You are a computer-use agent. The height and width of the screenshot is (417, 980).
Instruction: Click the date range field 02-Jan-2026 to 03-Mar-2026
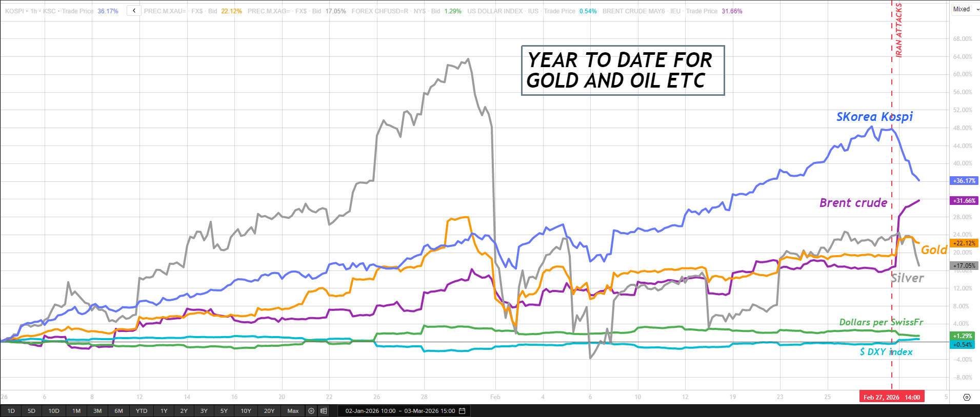[x=399, y=411]
